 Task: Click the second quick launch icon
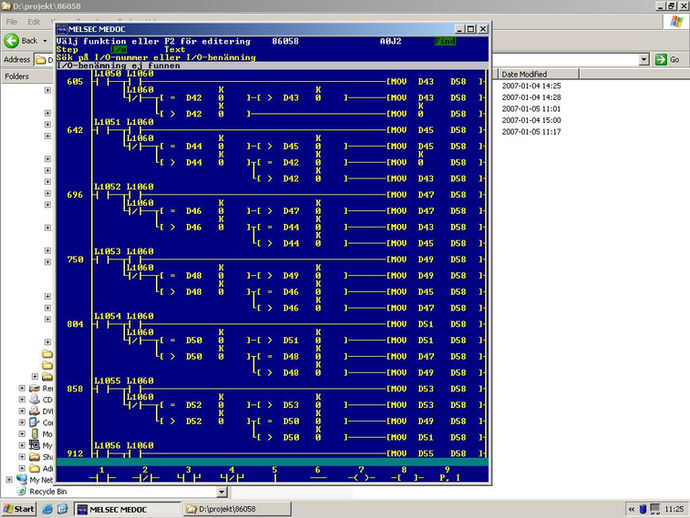[x=62, y=509]
